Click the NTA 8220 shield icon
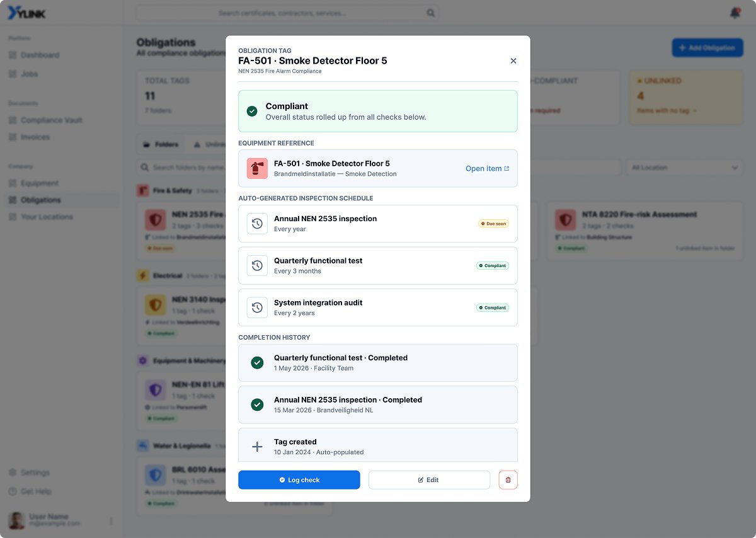 [565, 220]
